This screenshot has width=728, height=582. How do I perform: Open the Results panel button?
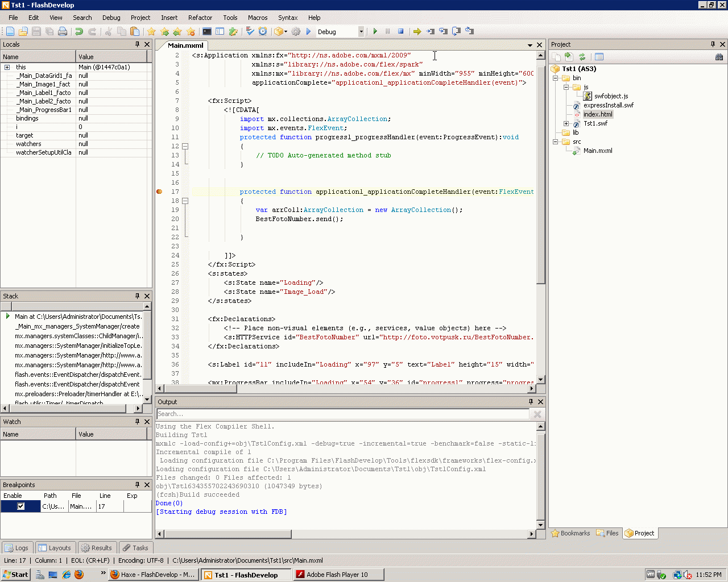pyautogui.click(x=97, y=548)
